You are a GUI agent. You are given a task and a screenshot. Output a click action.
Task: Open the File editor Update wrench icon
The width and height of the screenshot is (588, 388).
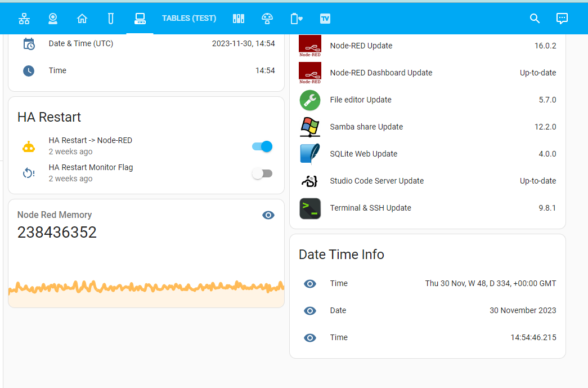pos(310,100)
